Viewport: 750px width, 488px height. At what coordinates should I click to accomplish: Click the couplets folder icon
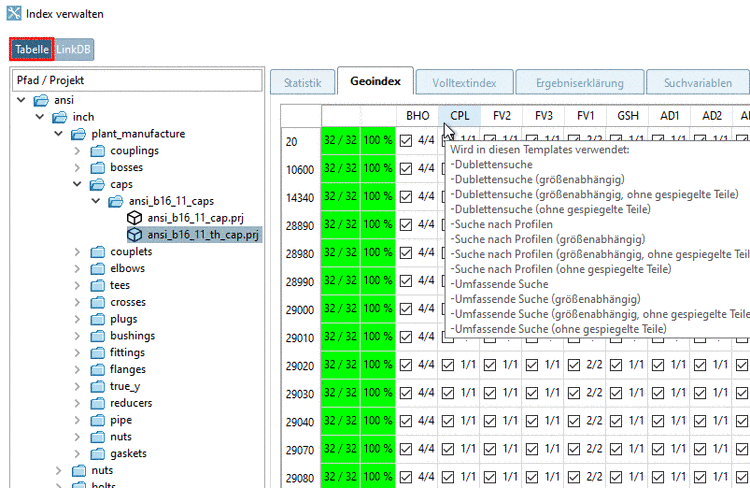(98, 252)
